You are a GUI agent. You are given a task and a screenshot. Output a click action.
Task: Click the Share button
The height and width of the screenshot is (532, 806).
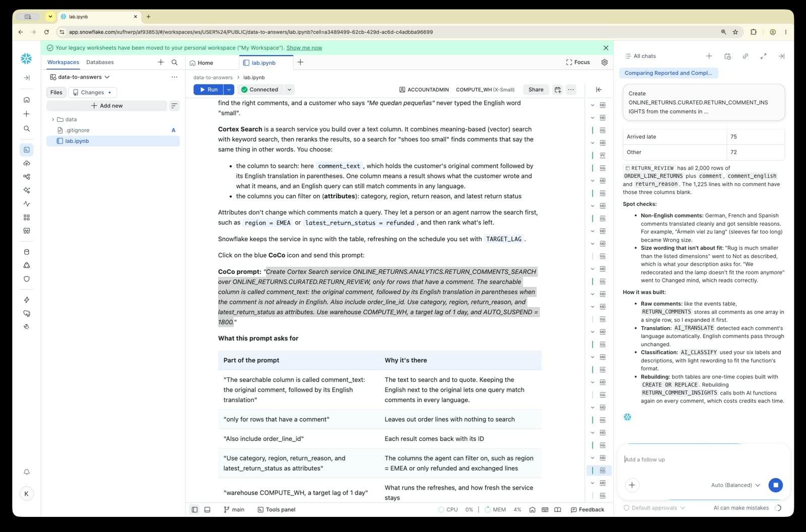[536, 90]
